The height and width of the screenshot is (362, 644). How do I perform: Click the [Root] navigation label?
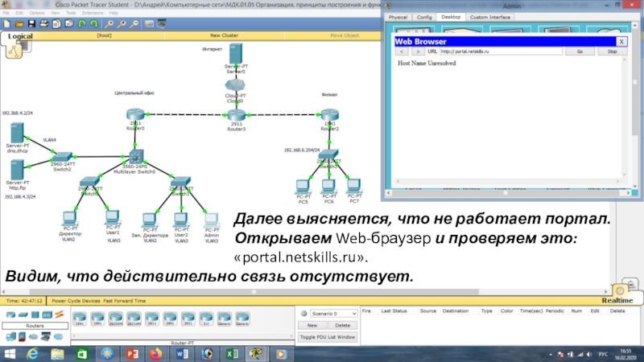tap(104, 35)
